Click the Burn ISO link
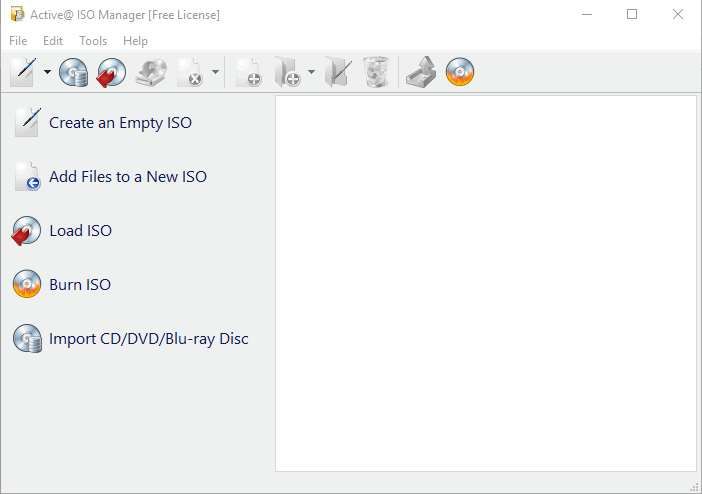Screen dimensions: 702x494 tap(80, 284)
